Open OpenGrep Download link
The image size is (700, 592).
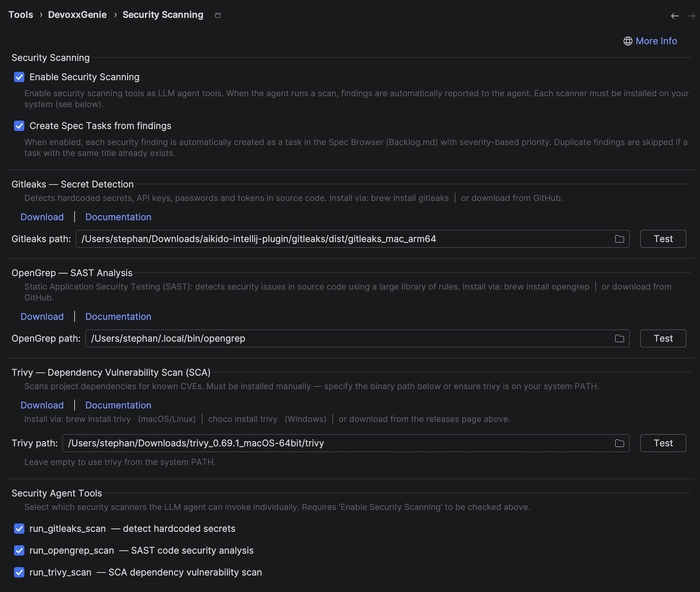[42, 317]
